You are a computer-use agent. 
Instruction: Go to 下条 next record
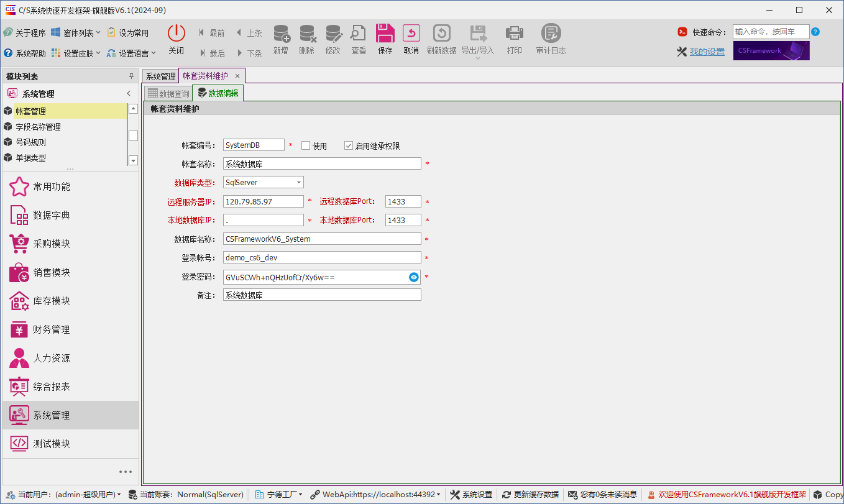point(249,53)
